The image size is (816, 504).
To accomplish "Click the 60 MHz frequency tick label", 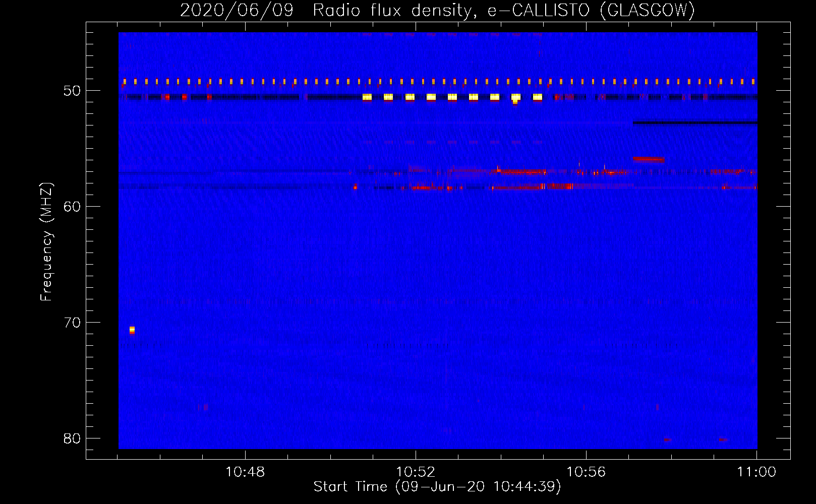I will (72, 207).
